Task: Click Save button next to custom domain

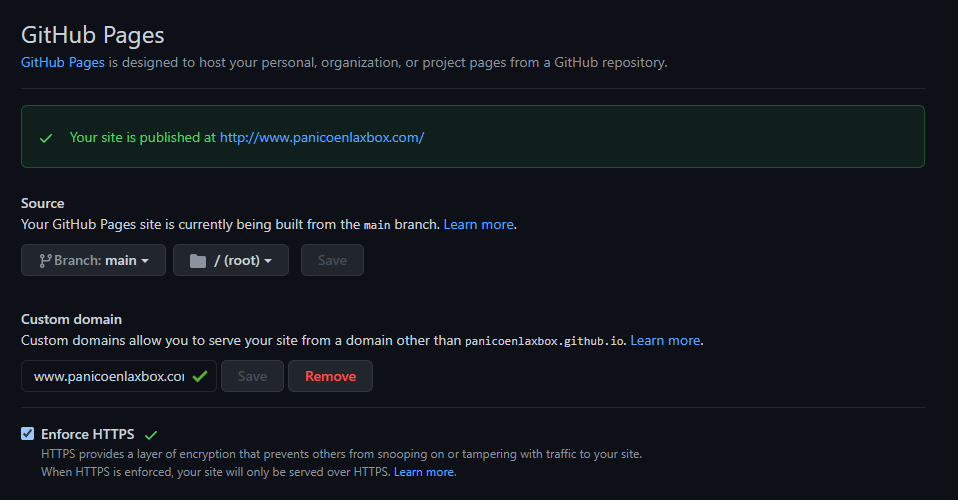Action: point(252,376)
